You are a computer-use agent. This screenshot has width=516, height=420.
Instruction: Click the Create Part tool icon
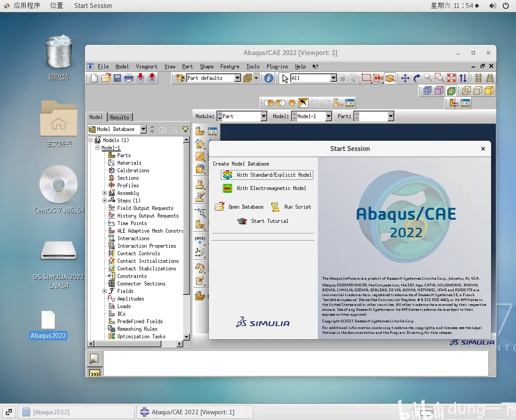click(x=200, y=131)
